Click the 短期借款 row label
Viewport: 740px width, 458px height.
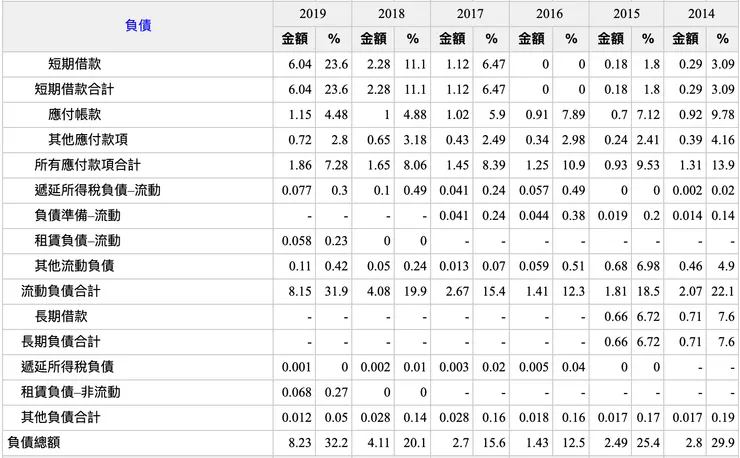[75, 64]
